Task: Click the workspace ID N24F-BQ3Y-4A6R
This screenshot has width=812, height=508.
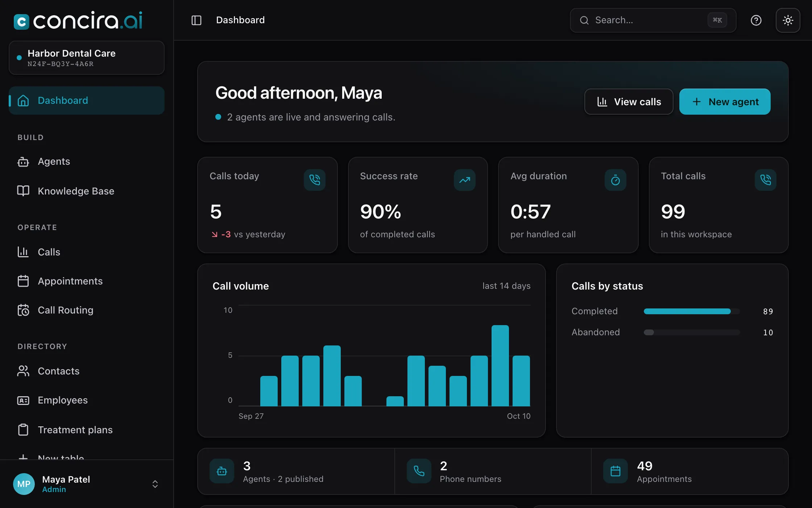Action: coord(61,64)
